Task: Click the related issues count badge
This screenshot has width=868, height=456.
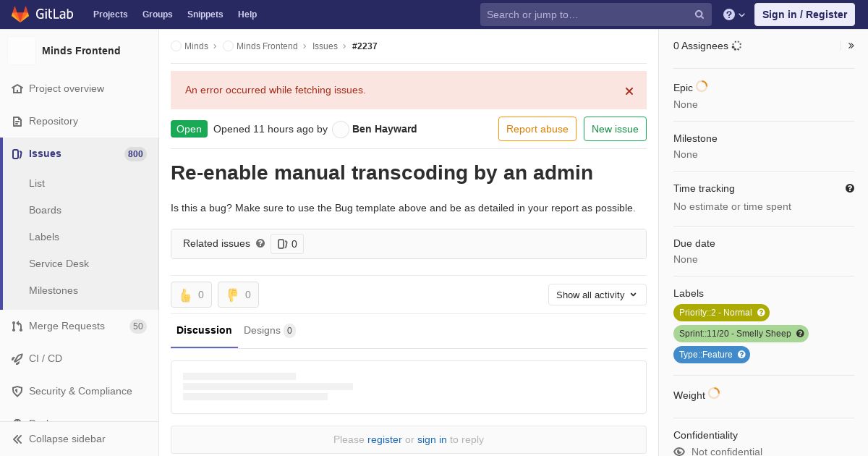Action: [x=287, y=244]
